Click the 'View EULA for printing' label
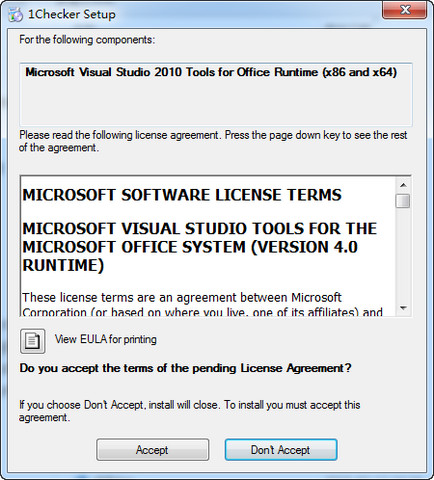This screenshot has height=480, width=434. 106,340
